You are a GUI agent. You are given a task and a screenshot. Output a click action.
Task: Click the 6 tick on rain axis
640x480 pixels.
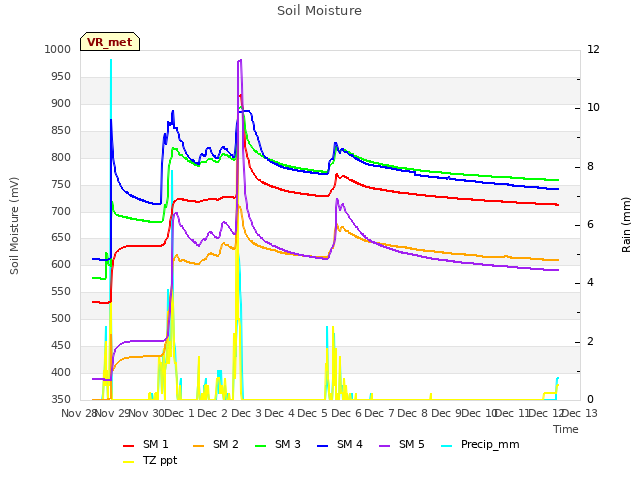pyautogui.click(x=590, y=224)
